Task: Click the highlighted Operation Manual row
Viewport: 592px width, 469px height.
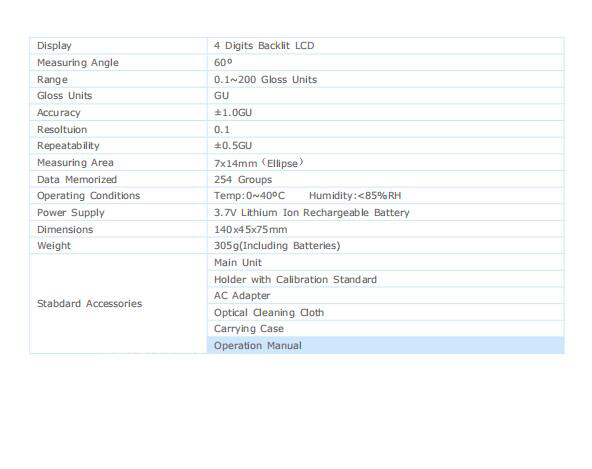Action: pyautogui.click(x=385, y=345)
